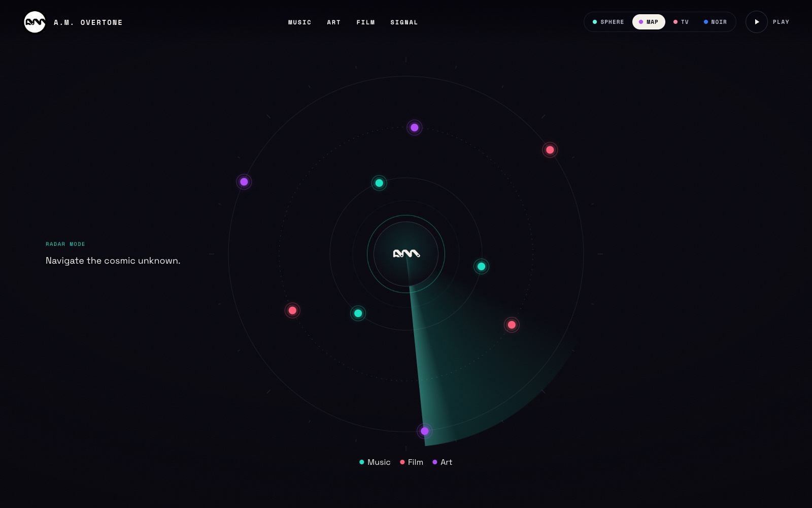Select the purple art node at radar bottom
Screen dimensions: 812x508
pyautogui.click(x=425, y=431)
